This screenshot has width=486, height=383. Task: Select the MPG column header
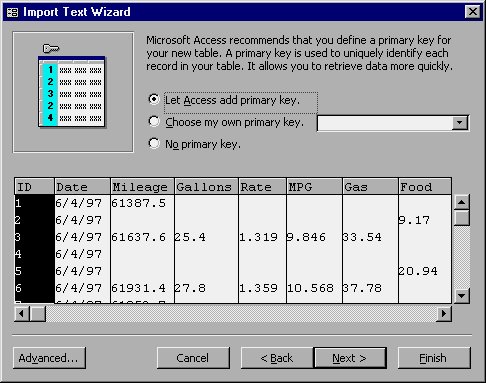tap(314, 187)
